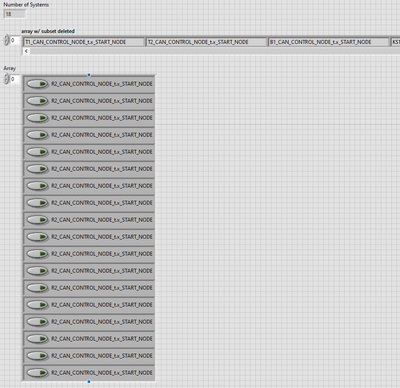Increment the index of the 'Array' control
This screenshot has width=400, height=388.
pos(6,77)
